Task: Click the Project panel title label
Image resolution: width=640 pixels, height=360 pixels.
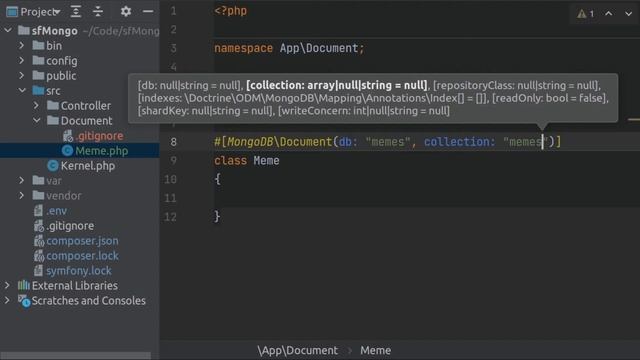Action: 37,12
